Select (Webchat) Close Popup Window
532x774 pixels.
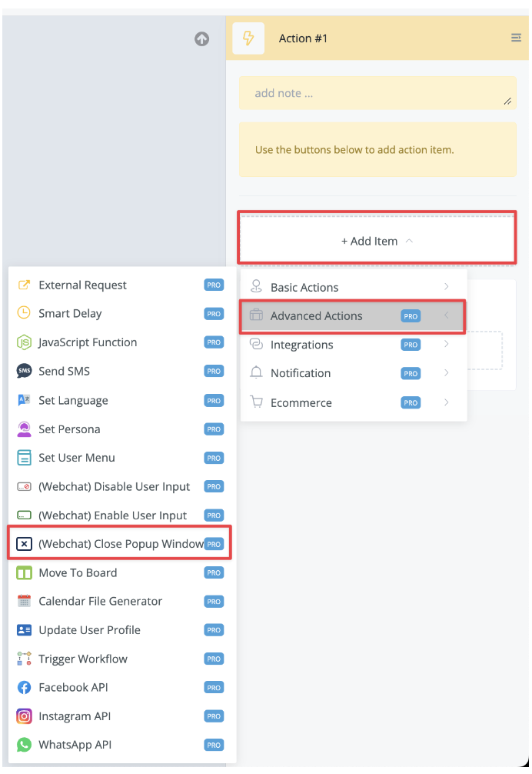[120, 543]
